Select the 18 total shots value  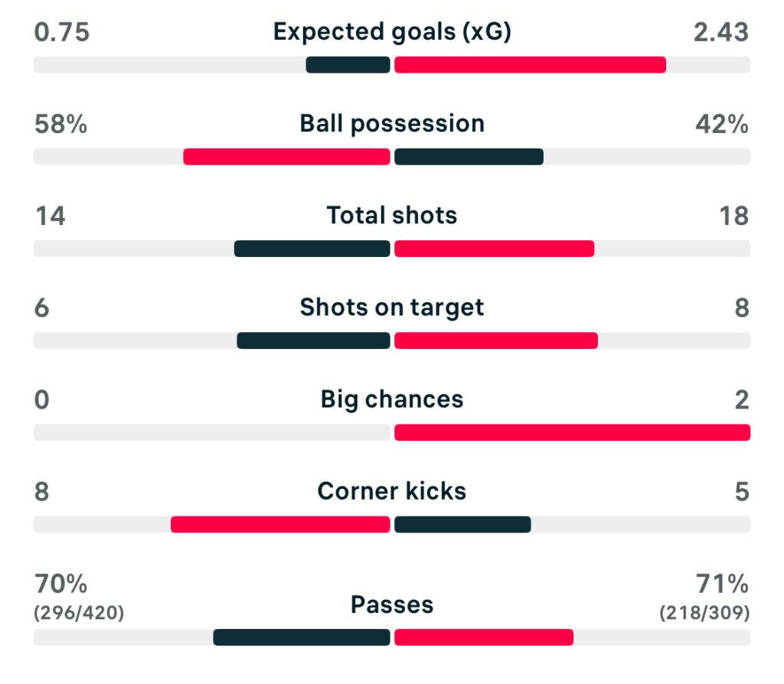coord(733,216)
